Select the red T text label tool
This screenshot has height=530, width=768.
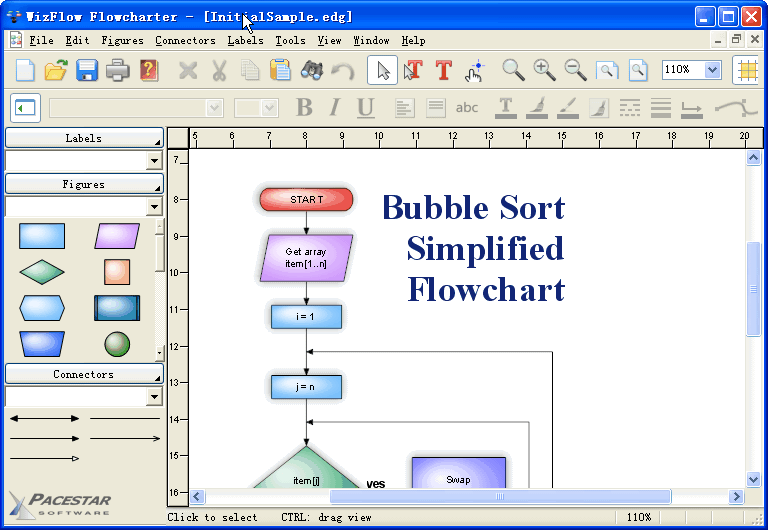click(444, 71)
